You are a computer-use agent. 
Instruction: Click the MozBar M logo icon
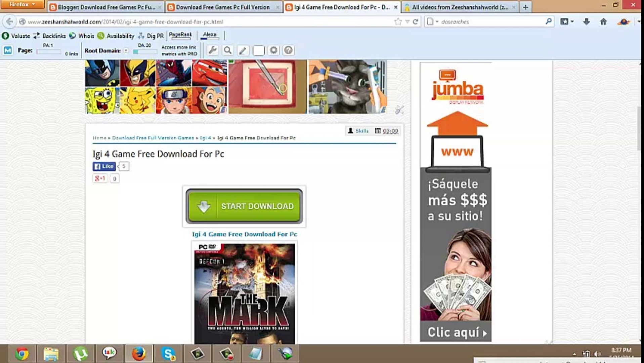pyautogui.click(x=8, y=50)
